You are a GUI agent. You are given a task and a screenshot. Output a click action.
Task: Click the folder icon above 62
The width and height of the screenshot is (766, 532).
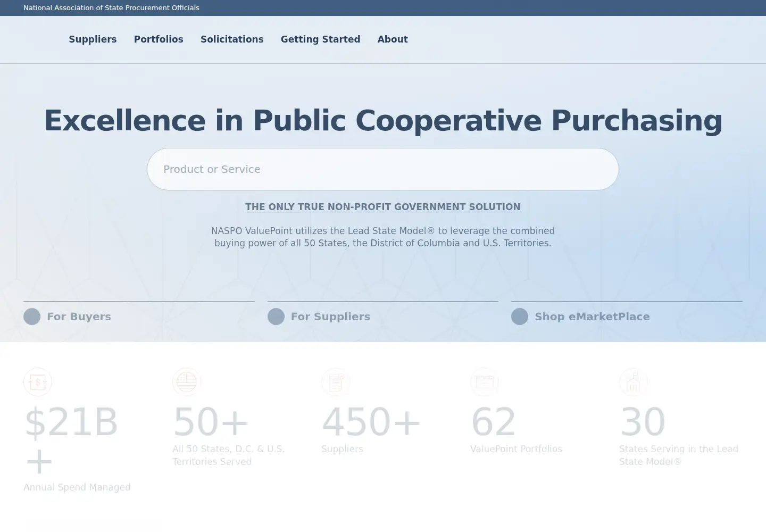pos(485,382)
